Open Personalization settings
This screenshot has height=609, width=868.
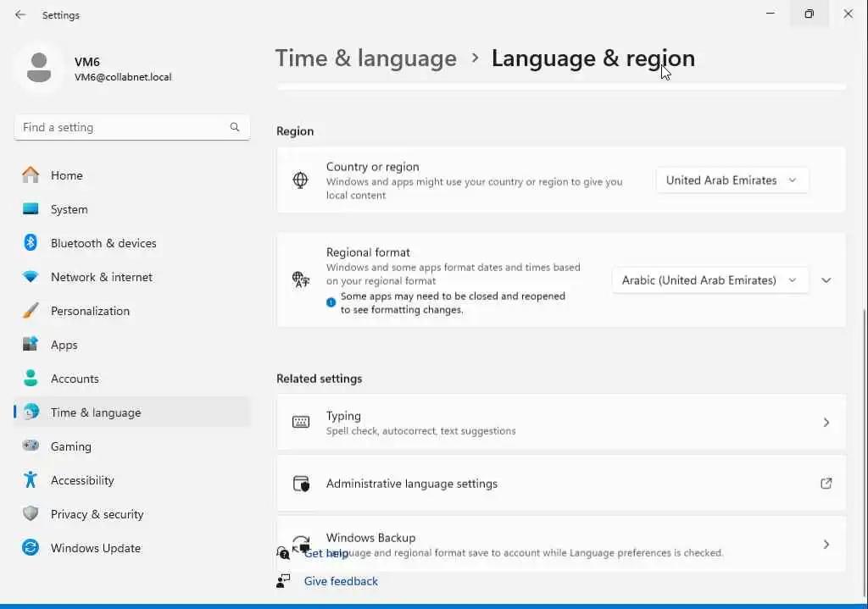131,310
